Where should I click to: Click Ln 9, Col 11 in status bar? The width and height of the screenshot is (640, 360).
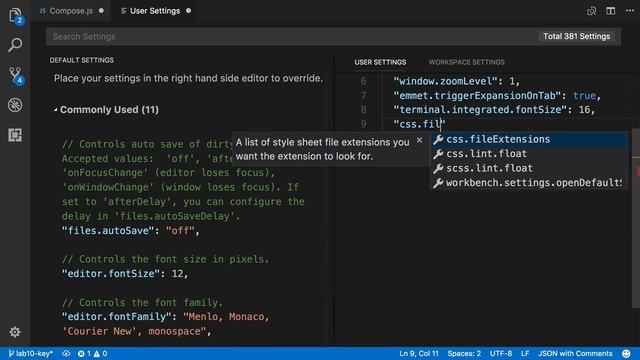[419, 353]
